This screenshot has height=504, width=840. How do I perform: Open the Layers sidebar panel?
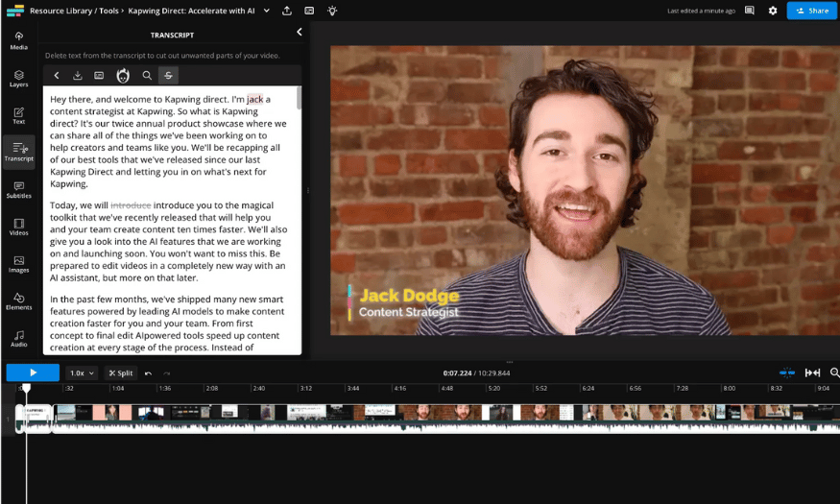click(x=19, y=78)
